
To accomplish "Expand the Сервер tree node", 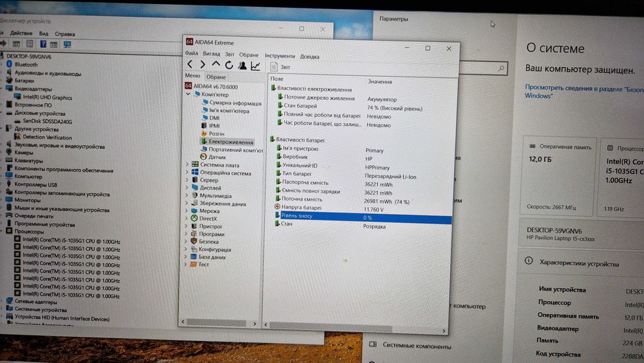I will tap(187, 180).
